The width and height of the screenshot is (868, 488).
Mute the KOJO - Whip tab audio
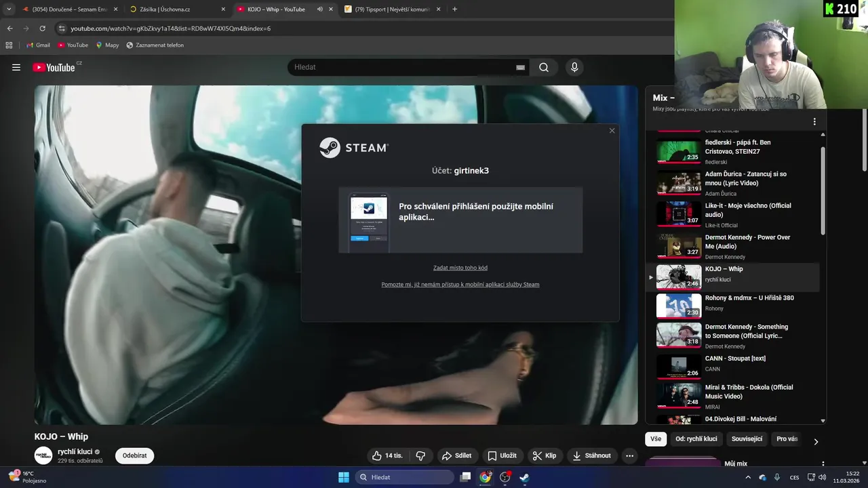(x=319, y=9)
